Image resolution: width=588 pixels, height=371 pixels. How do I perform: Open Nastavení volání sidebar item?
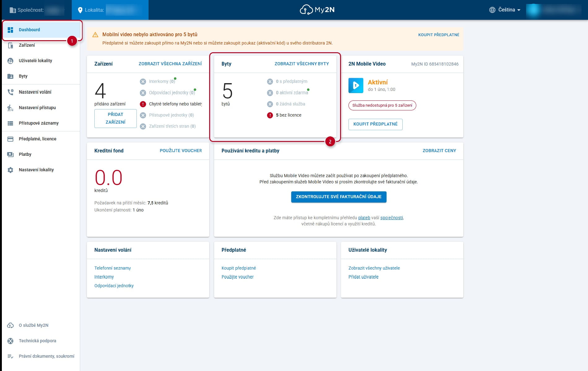pos(41,92)
